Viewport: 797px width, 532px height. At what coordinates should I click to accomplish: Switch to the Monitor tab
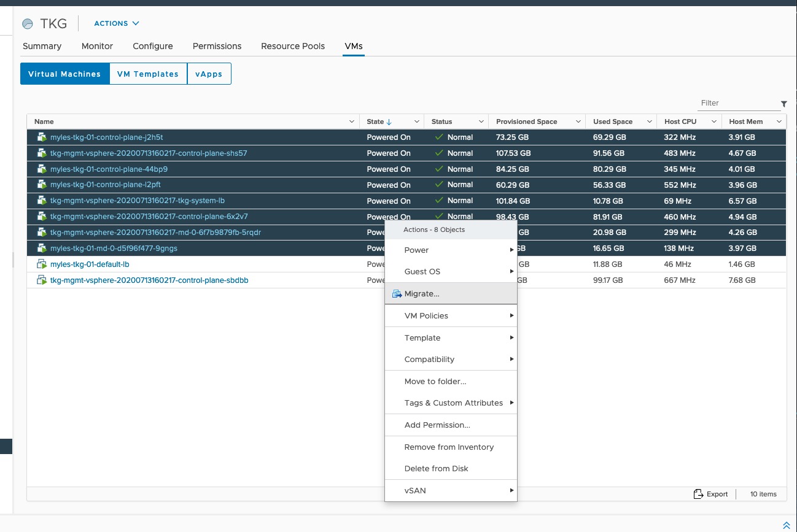pyautogui.click(x=97, y=46)
